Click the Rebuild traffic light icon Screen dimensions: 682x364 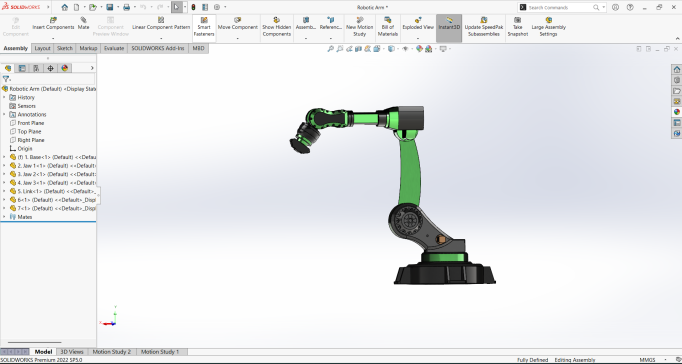pyautogui.click(x=194, y=7)
